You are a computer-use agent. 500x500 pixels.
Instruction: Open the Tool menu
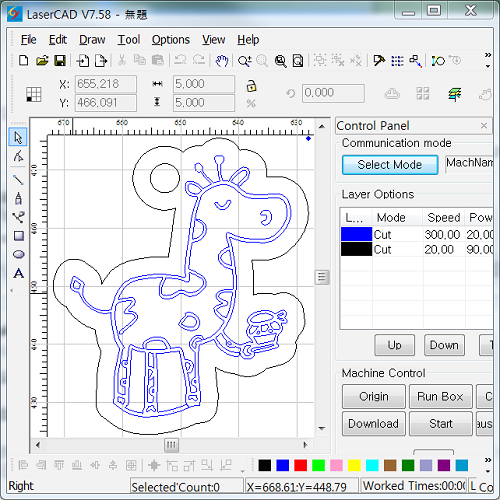128,40
